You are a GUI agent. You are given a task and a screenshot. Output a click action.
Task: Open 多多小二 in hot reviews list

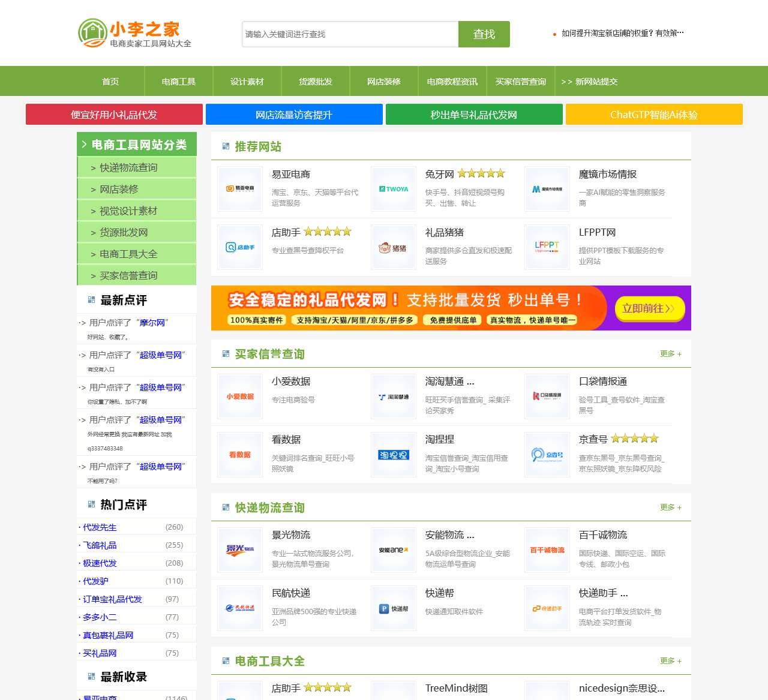click(x=100, y=617)
